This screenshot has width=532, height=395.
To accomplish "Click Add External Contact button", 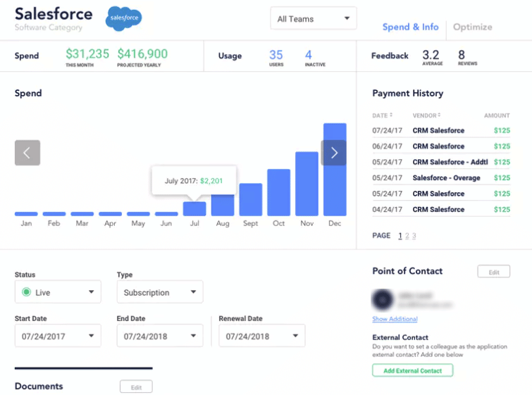I will (x=412, y=370).
